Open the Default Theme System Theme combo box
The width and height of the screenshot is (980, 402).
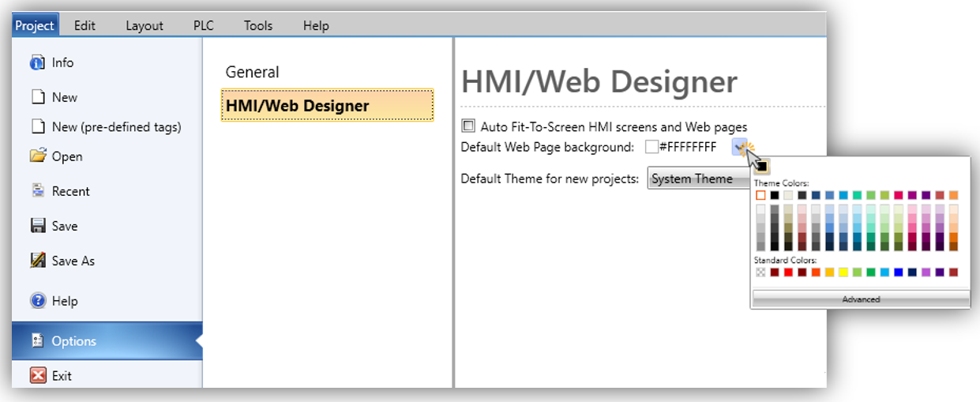click(699, 178)
